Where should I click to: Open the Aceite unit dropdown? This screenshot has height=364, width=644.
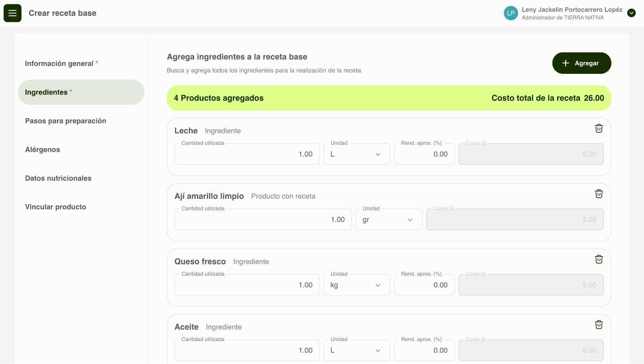(357, 350)
